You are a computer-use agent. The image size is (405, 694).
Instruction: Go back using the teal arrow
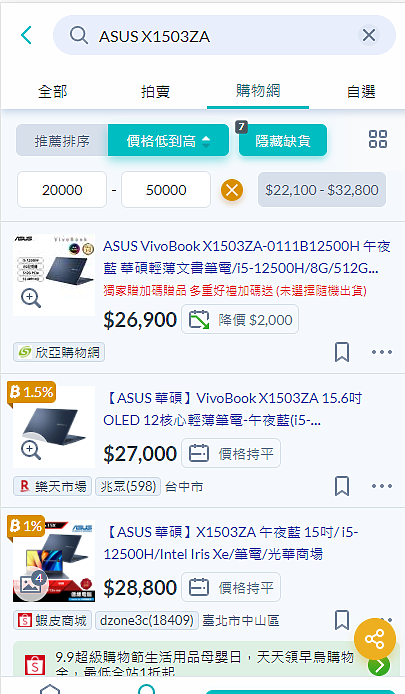click(x=26, y=35)
